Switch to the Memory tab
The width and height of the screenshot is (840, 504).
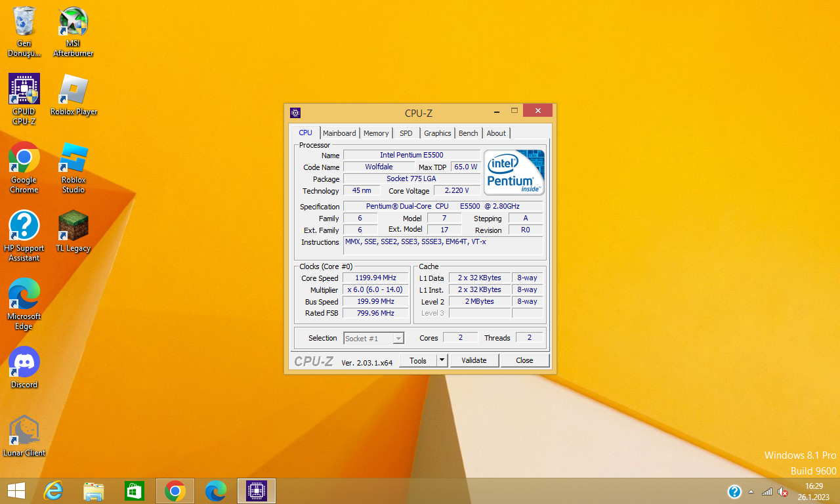tap(376, 133)
